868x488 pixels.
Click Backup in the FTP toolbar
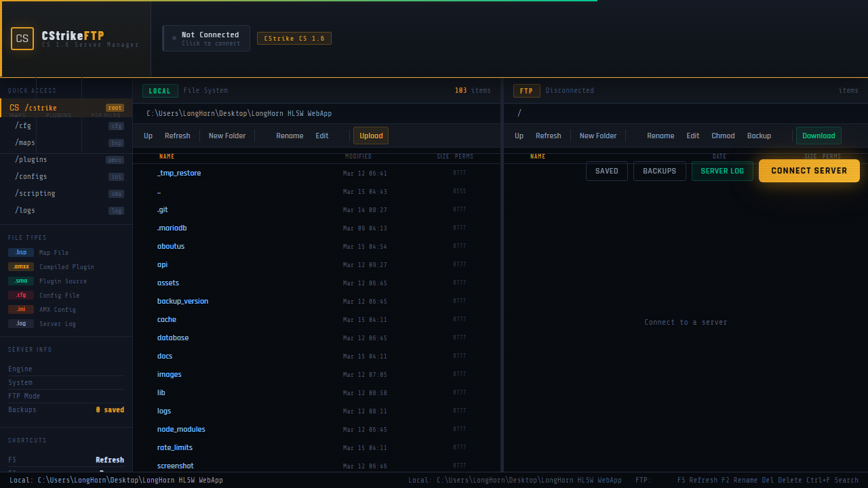coord(759,136)
